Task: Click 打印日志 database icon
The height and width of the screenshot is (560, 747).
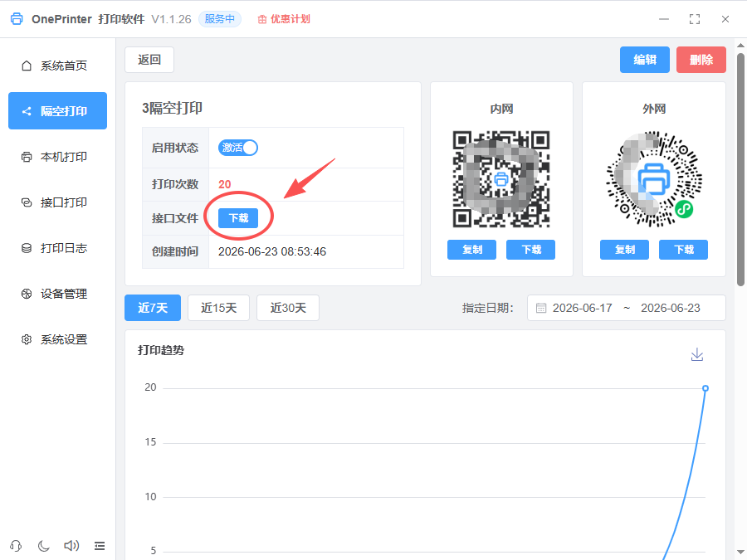Action: pyautogui.click(x=27, y=248)
